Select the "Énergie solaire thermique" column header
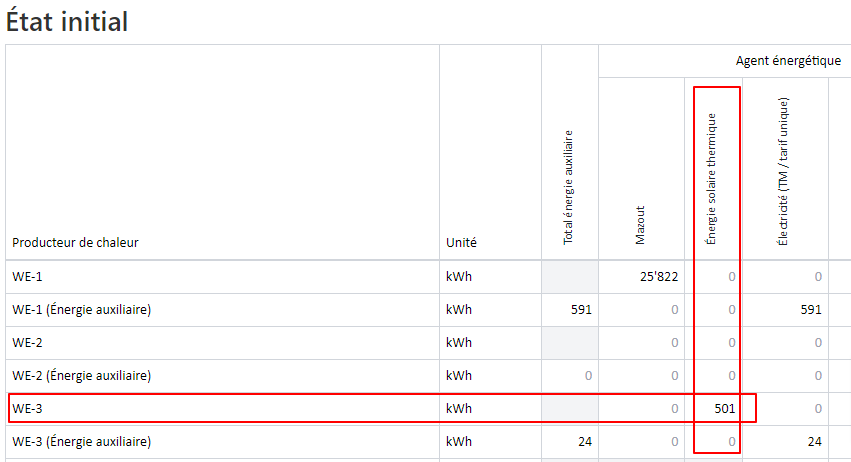851x462 pixels. tap(712, 179)
